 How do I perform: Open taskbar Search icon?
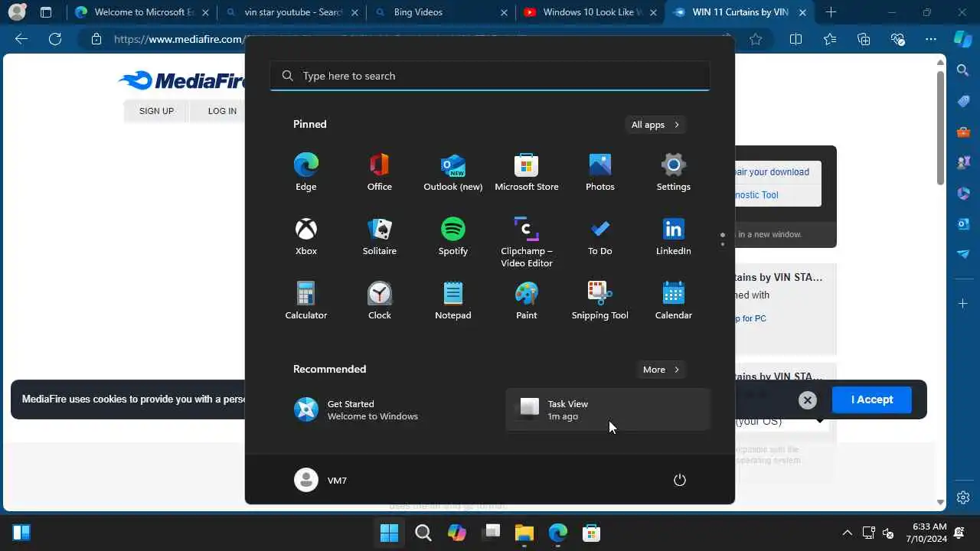click(423, 533)
